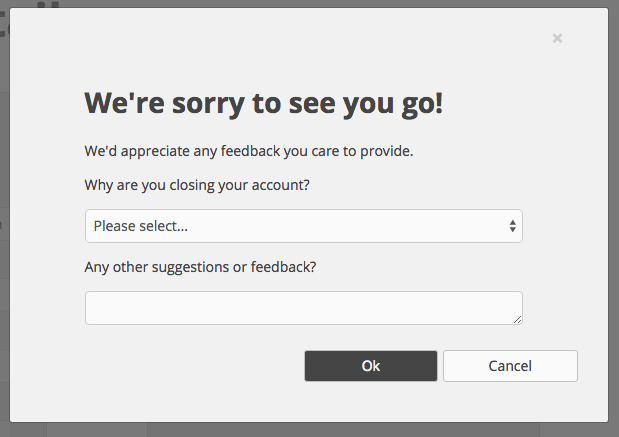
Task: Click the "Why are you closing your account?" label
Action: tap(197, 185)
